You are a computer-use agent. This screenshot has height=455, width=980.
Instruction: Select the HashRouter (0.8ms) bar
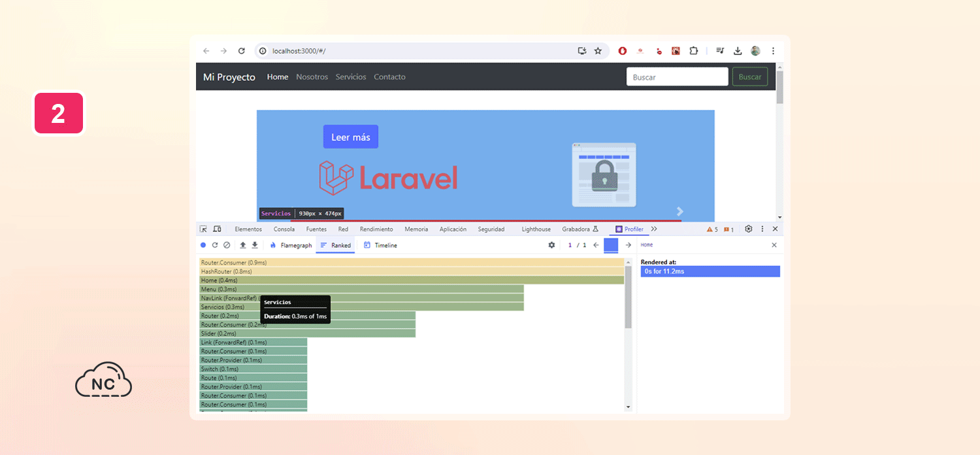[x=412, y=271]
